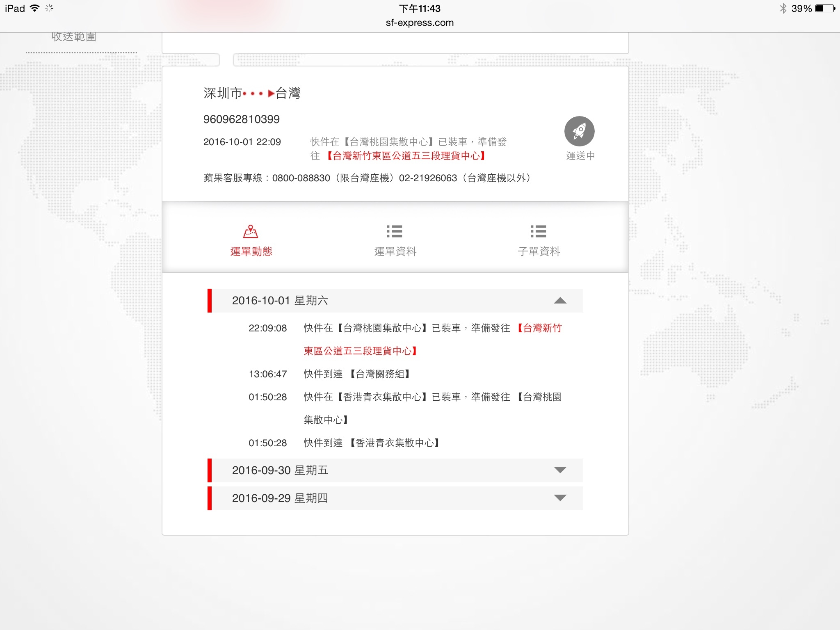The width and height of the screenshot is (840, 630).
Task: Switch to the 子單資料 tab
Action: 539,251
